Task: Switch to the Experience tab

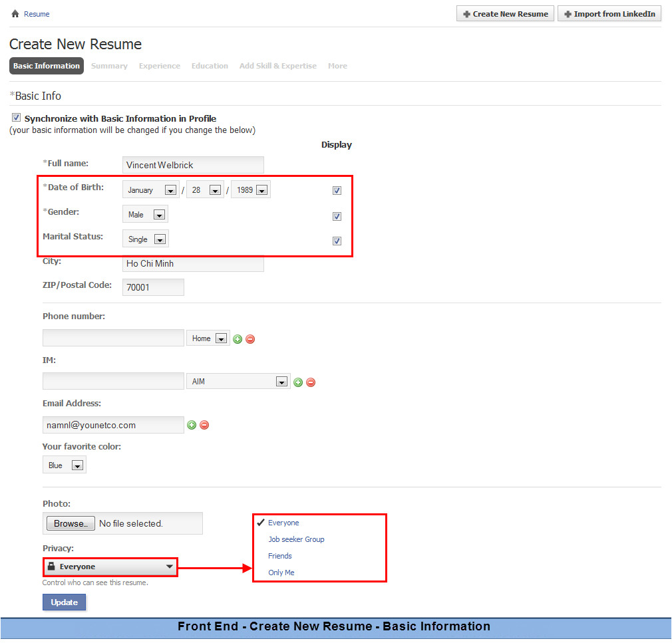Action: 159,66
